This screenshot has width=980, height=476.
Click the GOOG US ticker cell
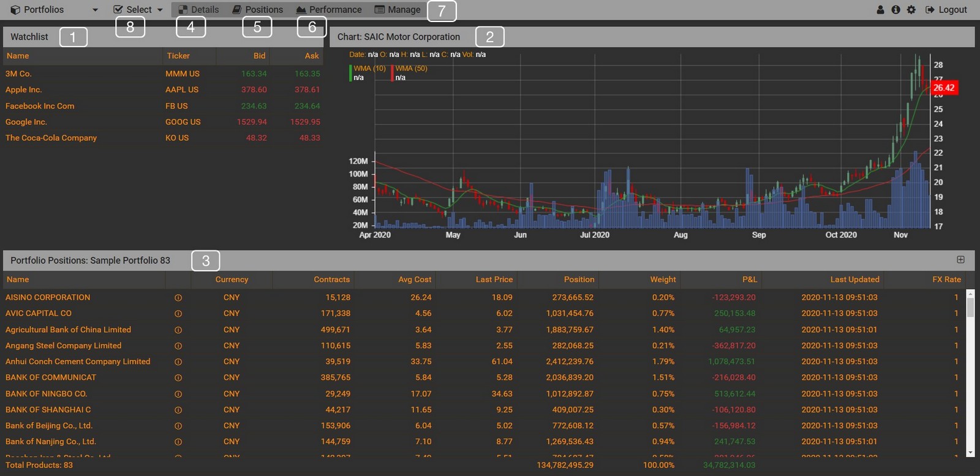[183, 122]
